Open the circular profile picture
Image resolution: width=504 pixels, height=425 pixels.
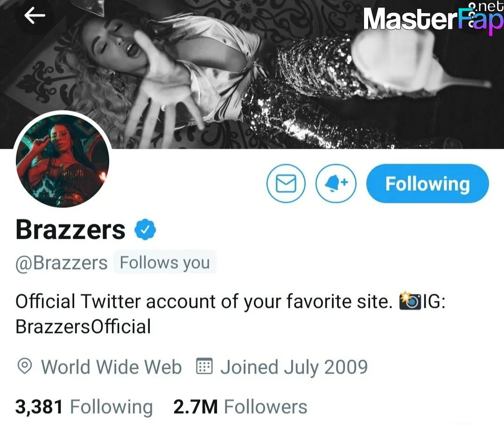click(63, 161)
